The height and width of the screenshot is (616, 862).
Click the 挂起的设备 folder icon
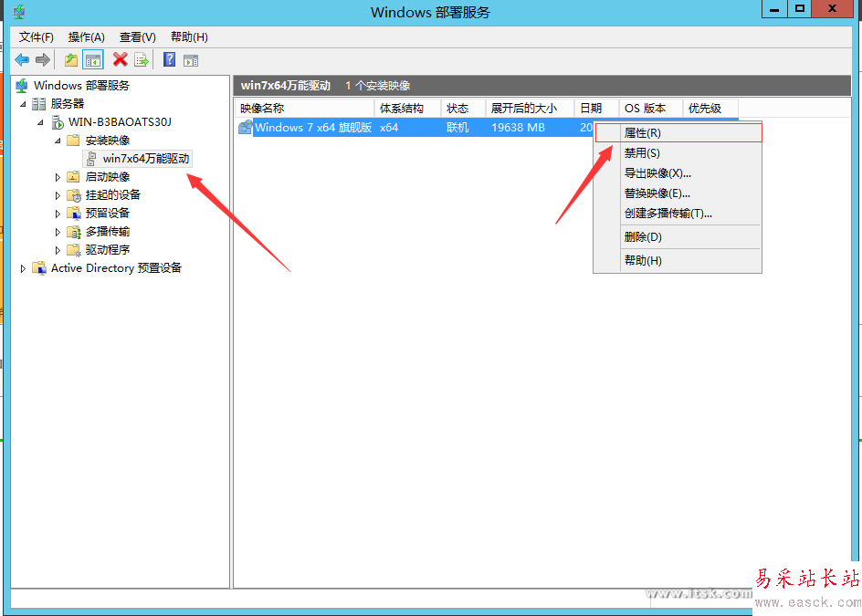74,195
